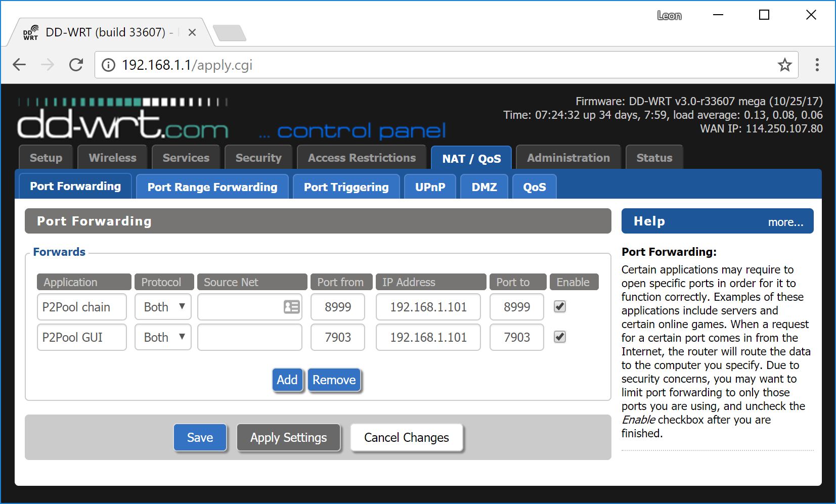The image size is (836, 504).
Task: Click the dd-wrt.com logo
Action: [x=123, y=124]
